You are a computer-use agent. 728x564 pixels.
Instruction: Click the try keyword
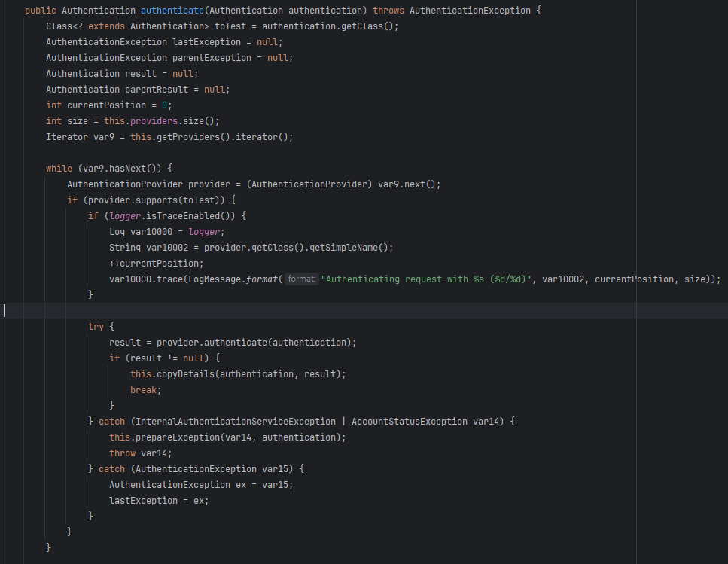pyautogui.click(x=96, y=327)
